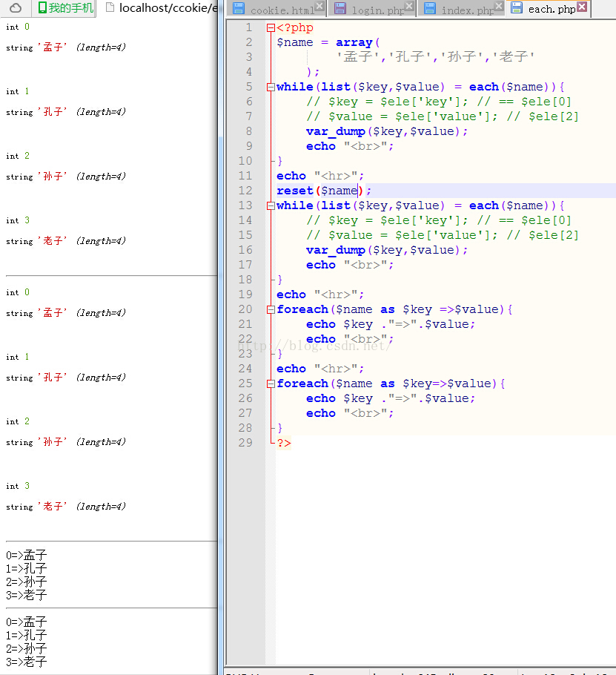This screenshot has width=616, height=675.
Task: Switch to the index.php tab
Action: pos(467,10)
